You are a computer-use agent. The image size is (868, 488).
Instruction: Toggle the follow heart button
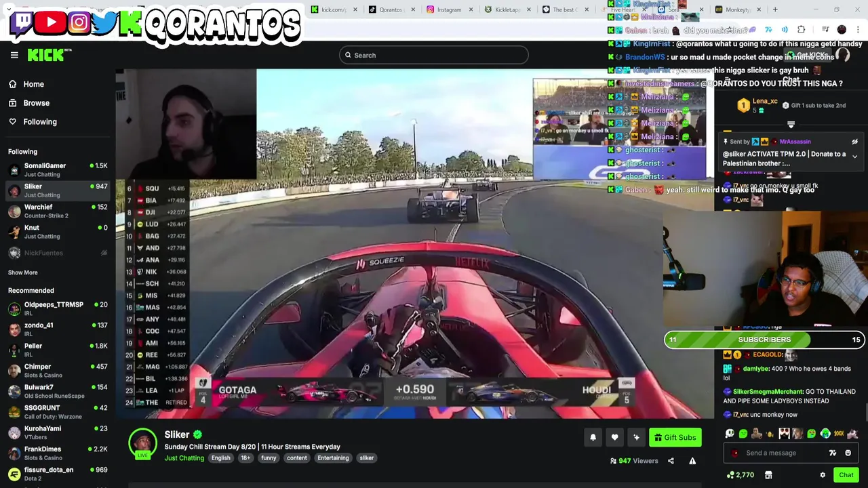614,438
